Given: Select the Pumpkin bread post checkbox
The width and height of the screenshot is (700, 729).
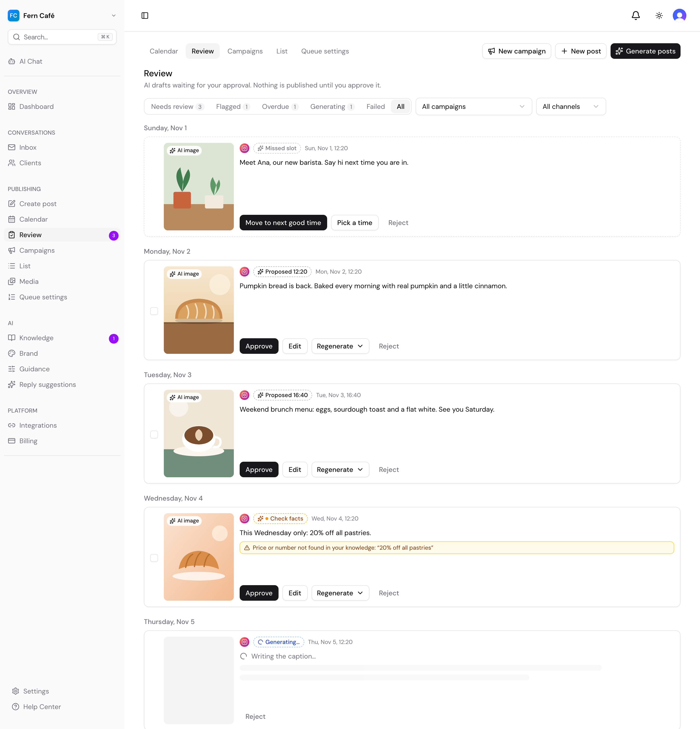Looking at the screenshot, I should [x=154, y=311].
